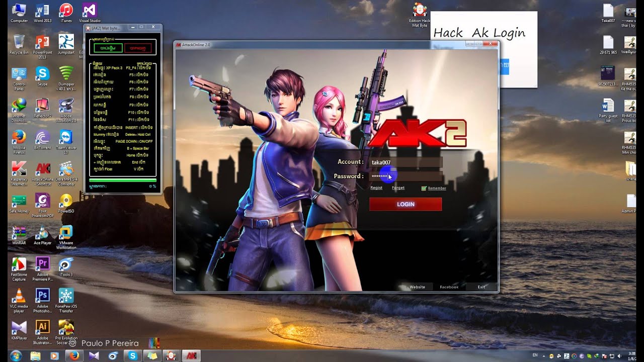Open Internet Download Manager desktop icon
This screenshot has height=362, width=644.
click(19, 111)
